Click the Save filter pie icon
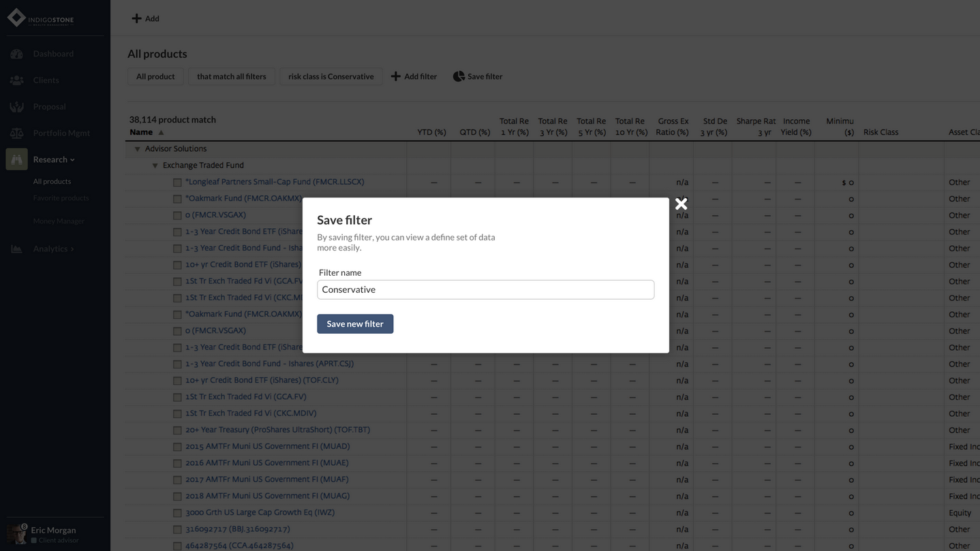980x551 pixels. 459,76
